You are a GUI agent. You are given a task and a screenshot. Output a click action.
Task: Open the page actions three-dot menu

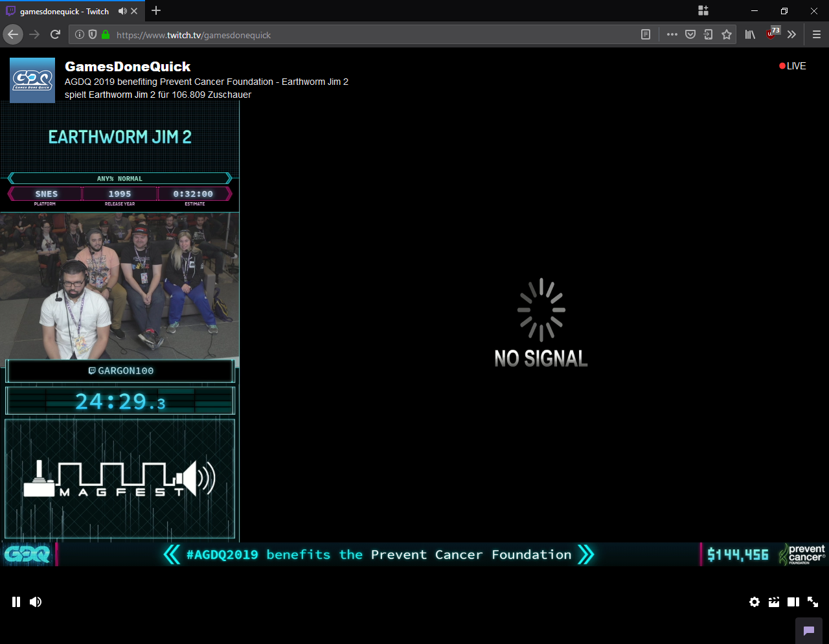(672, 34)
